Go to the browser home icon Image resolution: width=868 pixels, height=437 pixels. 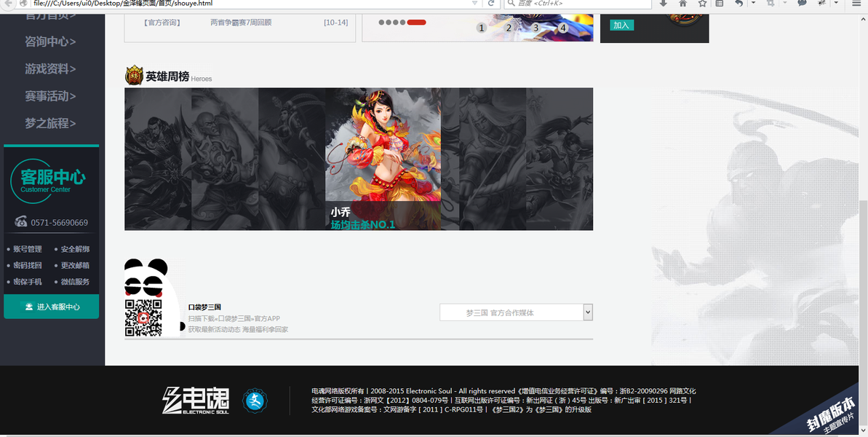tap(682, 3)
